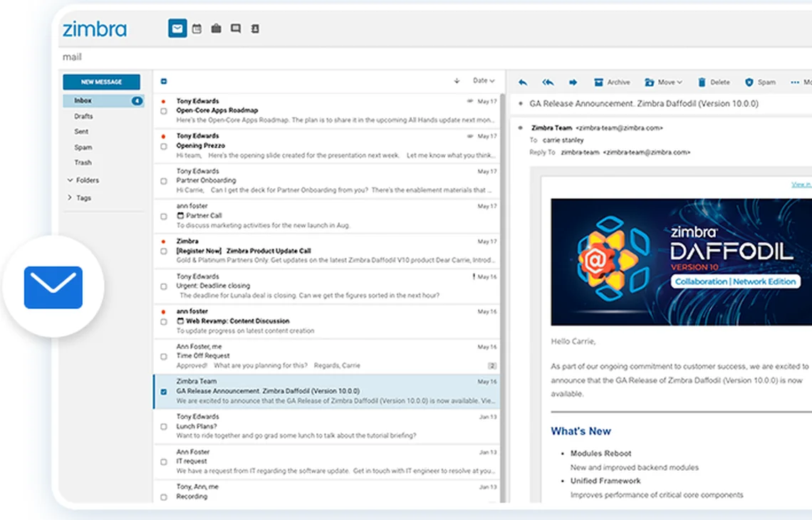Click the Opening Prezzo flag icon
The height and width of the screenshot is (520, 812).
470,135
